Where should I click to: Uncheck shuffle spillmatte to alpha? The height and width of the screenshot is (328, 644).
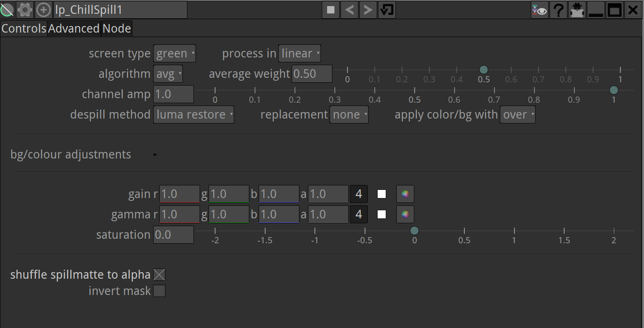[x=159, y=275]
